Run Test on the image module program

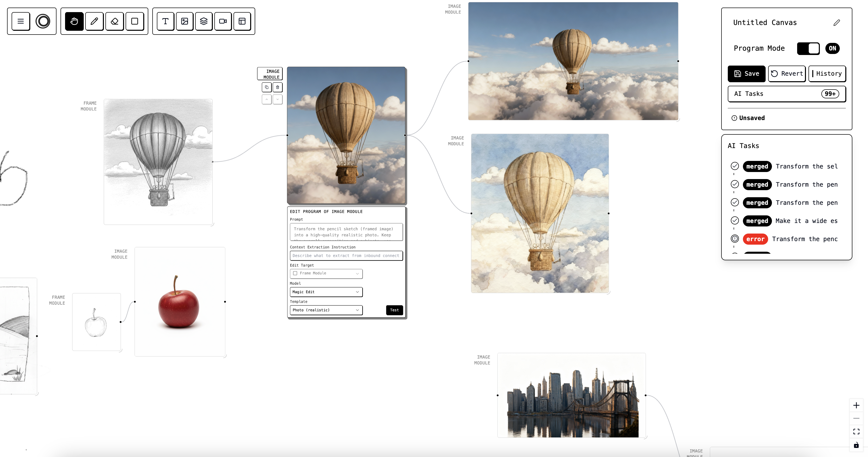(394, 310)
